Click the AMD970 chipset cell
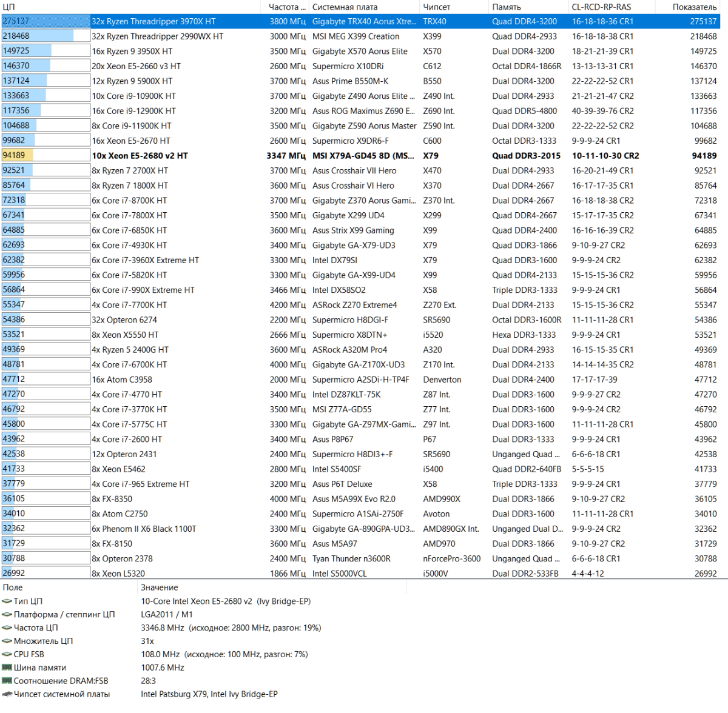This screenshot has width=728, height=713. [x=439, y=544]
